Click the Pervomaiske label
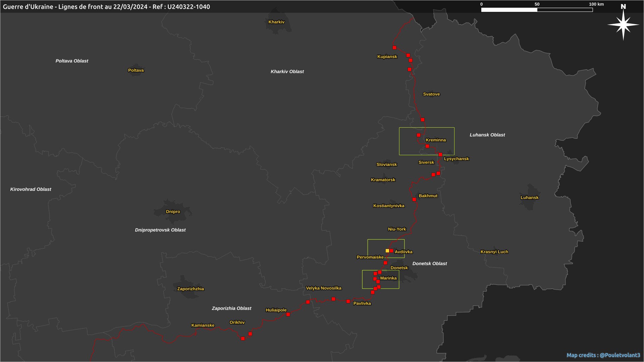Image resolution: width=644 pixels, height=362 pixels. click(370, 257)
